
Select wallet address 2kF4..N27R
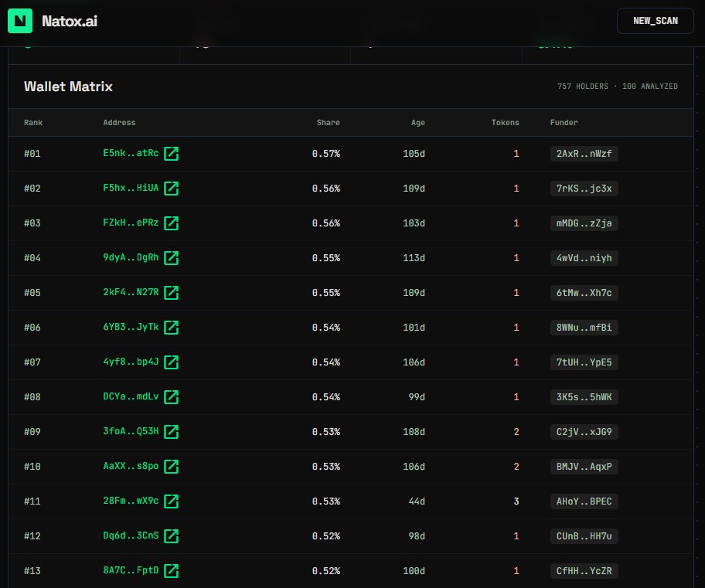click(x=131, y=293)
